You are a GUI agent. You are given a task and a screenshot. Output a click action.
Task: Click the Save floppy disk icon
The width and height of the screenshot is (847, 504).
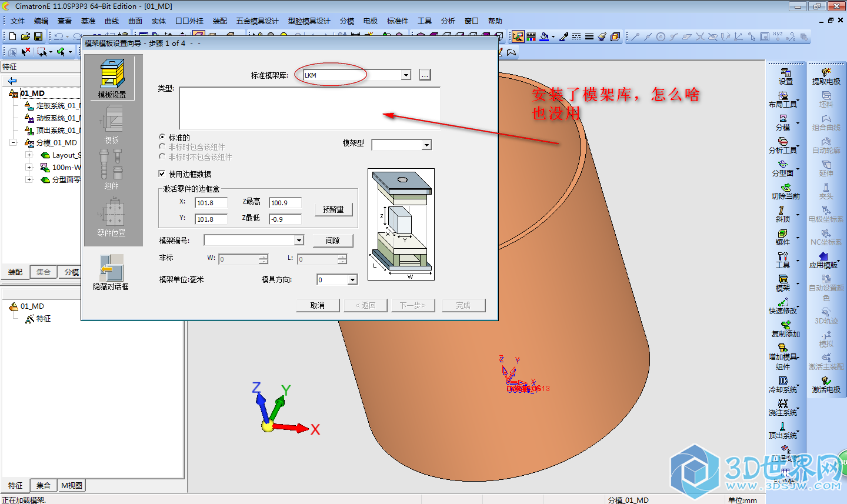(38, 36)
